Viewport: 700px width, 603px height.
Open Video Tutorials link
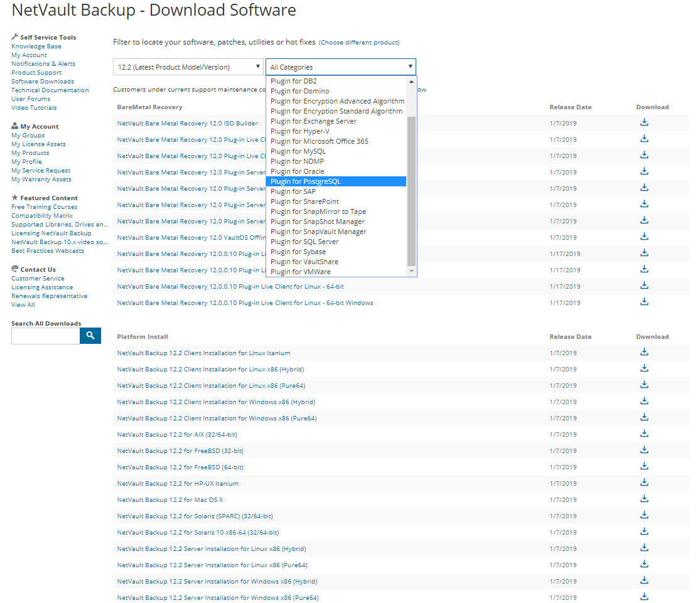(34, 108)
